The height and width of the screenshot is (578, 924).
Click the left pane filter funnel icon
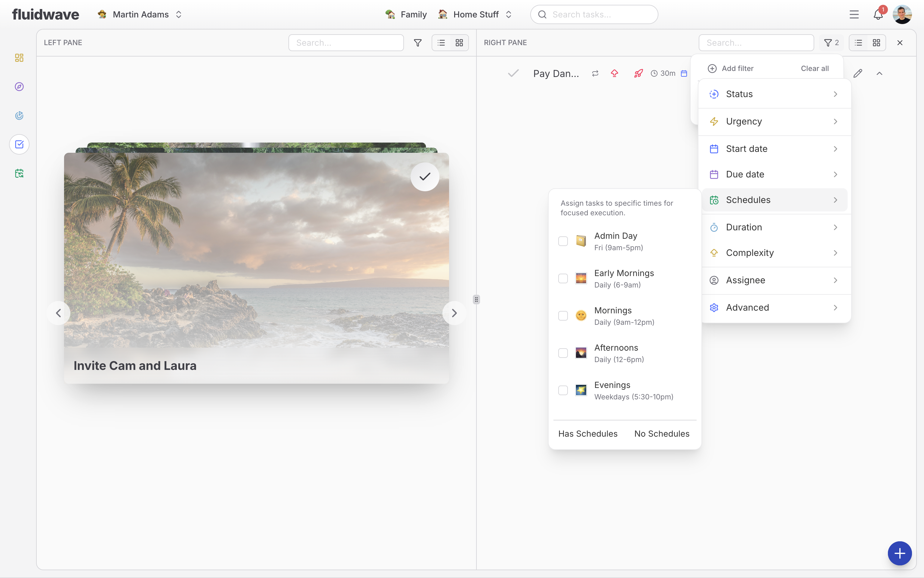pyautogui.click(x=417, y=43)
